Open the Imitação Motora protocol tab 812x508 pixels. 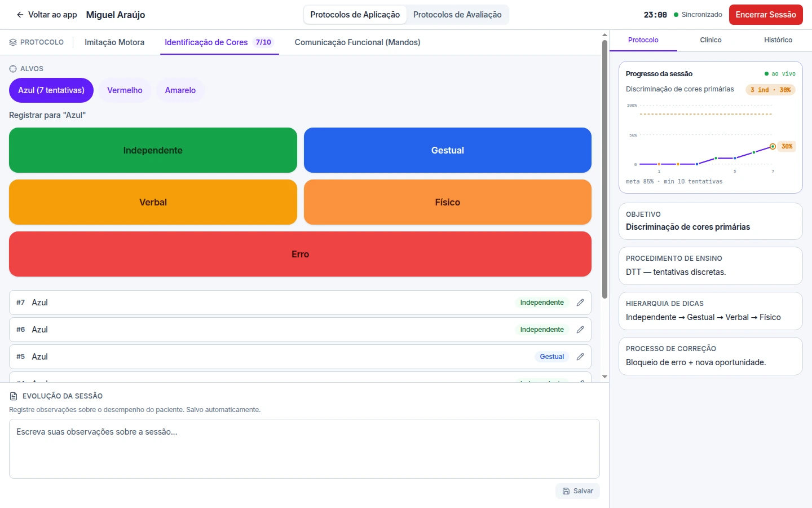pyautogui.click(x=114, y=42)
